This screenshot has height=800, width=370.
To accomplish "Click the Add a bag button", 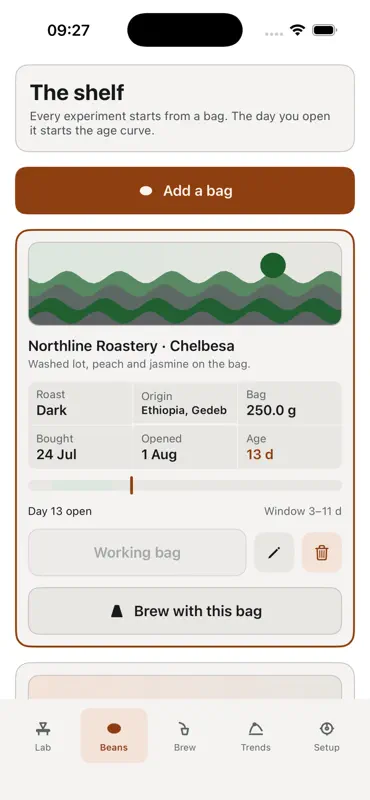I will tap(185, 191).
